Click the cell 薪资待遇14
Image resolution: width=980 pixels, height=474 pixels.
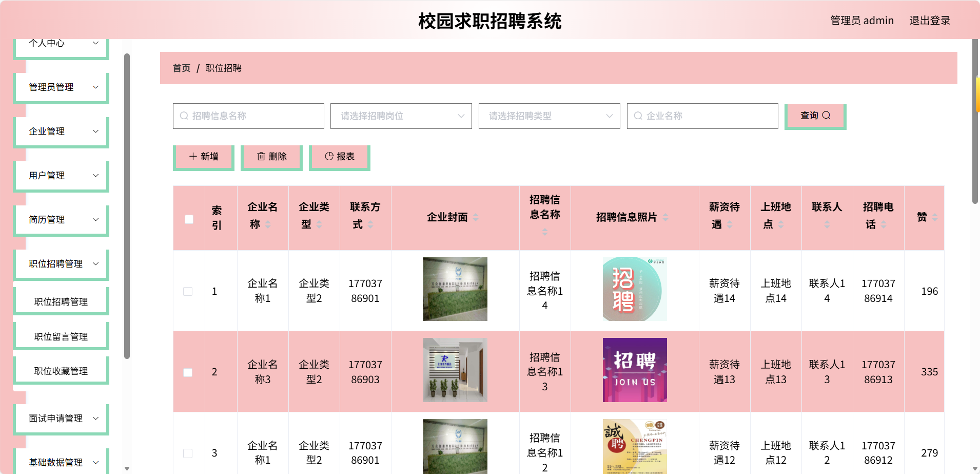click(724, 291)
